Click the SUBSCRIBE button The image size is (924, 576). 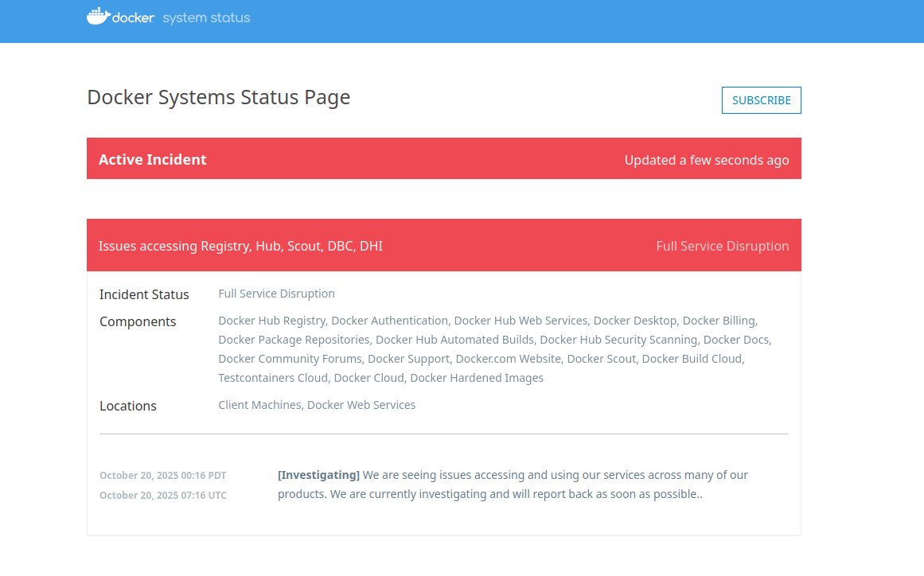(x=761, y=100)
